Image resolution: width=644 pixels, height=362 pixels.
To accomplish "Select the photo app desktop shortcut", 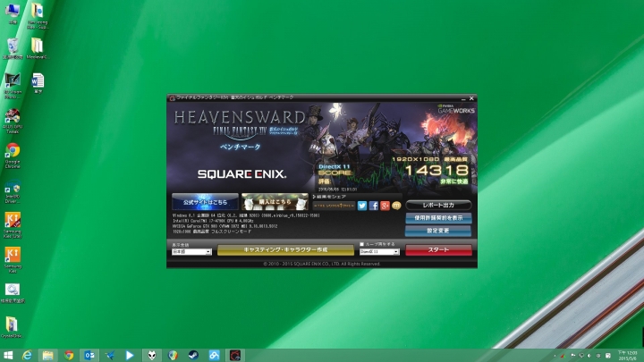I will click(x=13, y=86).
